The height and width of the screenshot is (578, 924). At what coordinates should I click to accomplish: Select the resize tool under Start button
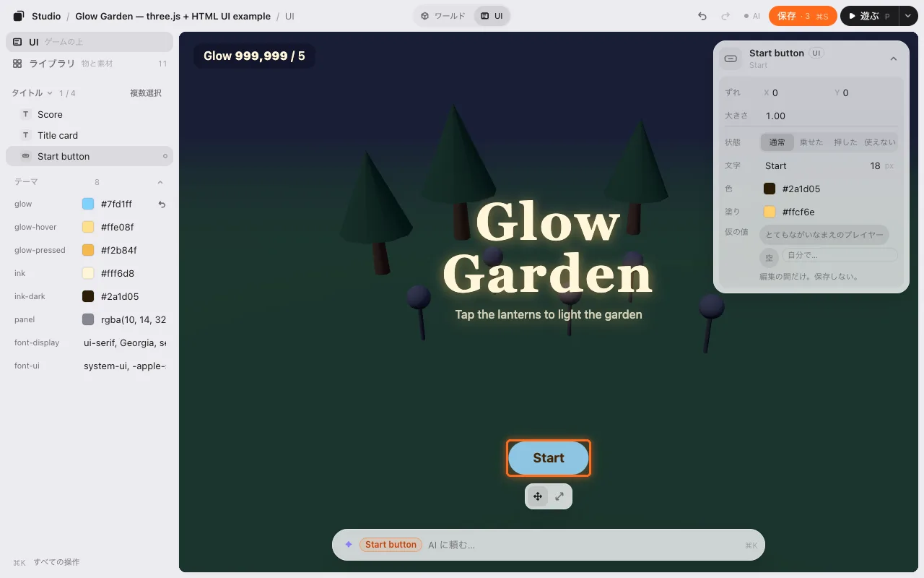click(x=559, y=496)
